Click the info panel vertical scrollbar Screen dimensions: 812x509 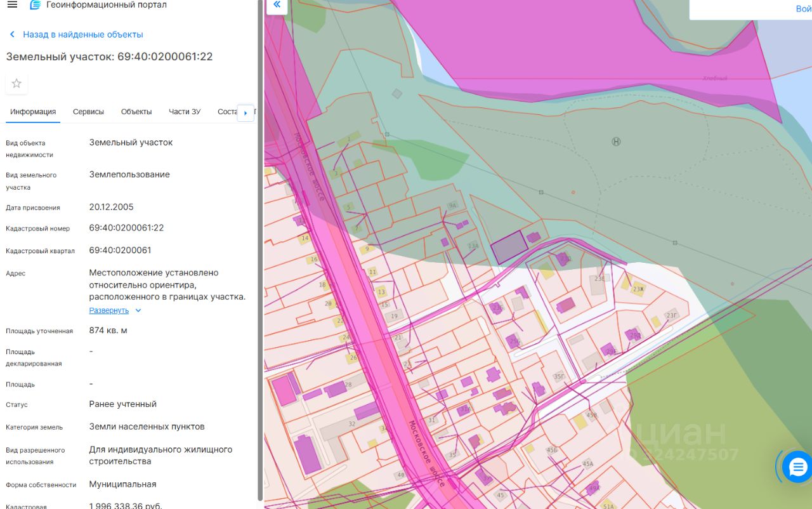coord(260,254)
